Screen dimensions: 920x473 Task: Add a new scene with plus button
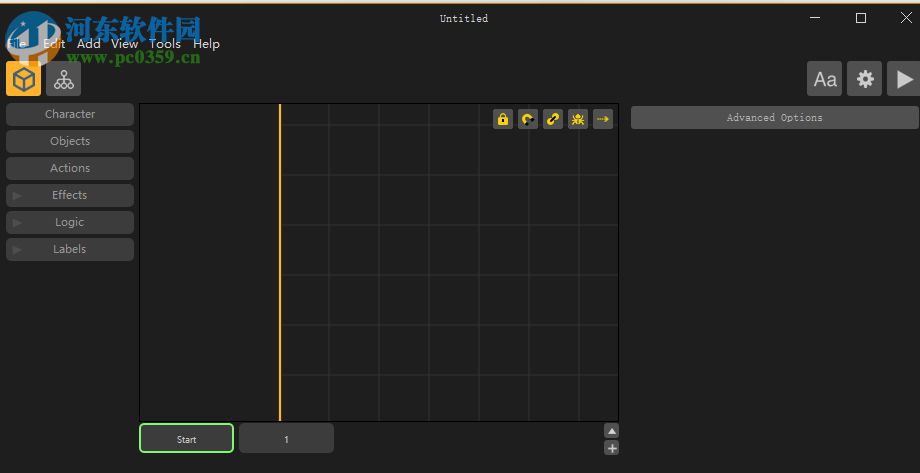[611, 448]
